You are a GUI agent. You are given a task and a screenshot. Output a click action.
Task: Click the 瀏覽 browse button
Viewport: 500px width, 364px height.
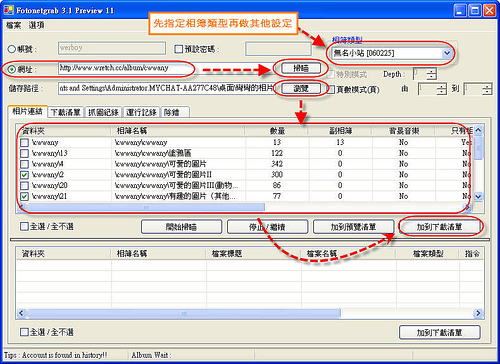pyautogui.click(x=301, y=89)
